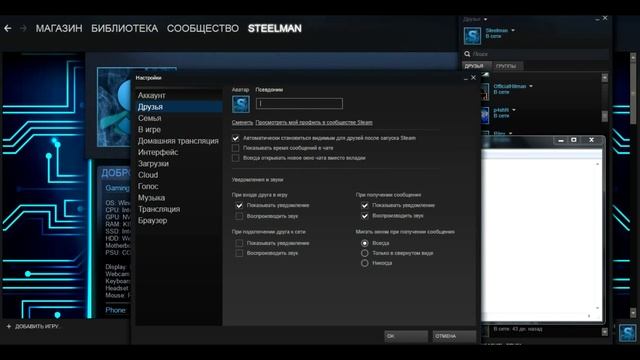Open the OfficialHitman friend dropdown arrow
Screen dimensions: 640x360
point(531,86)
